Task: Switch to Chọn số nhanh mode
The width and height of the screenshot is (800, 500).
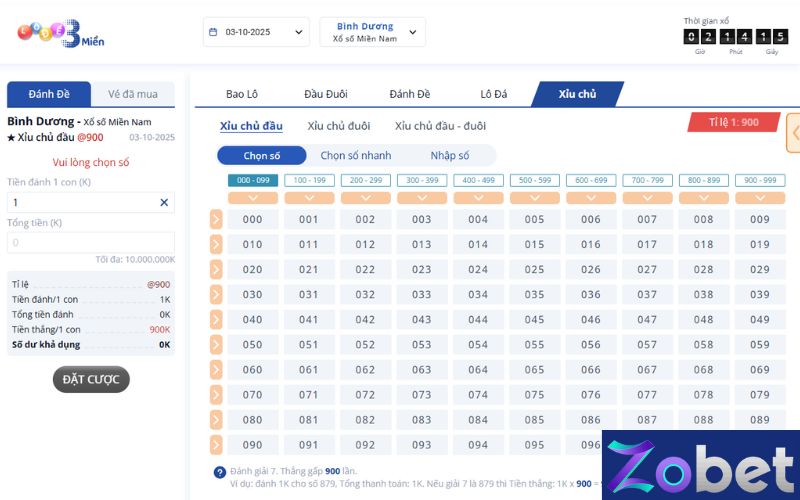Action: pos(355,156)
